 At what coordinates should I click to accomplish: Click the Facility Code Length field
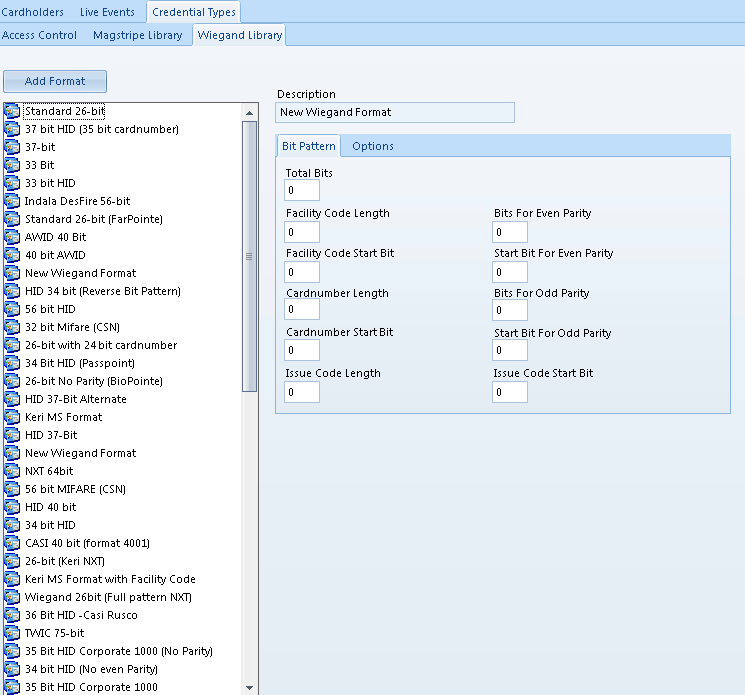click(302, 231)
